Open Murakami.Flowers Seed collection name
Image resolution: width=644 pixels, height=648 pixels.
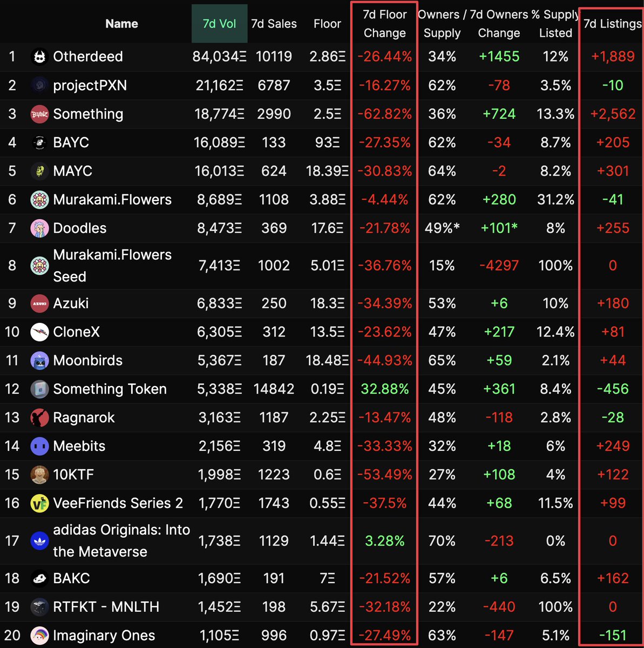point(112,266)
